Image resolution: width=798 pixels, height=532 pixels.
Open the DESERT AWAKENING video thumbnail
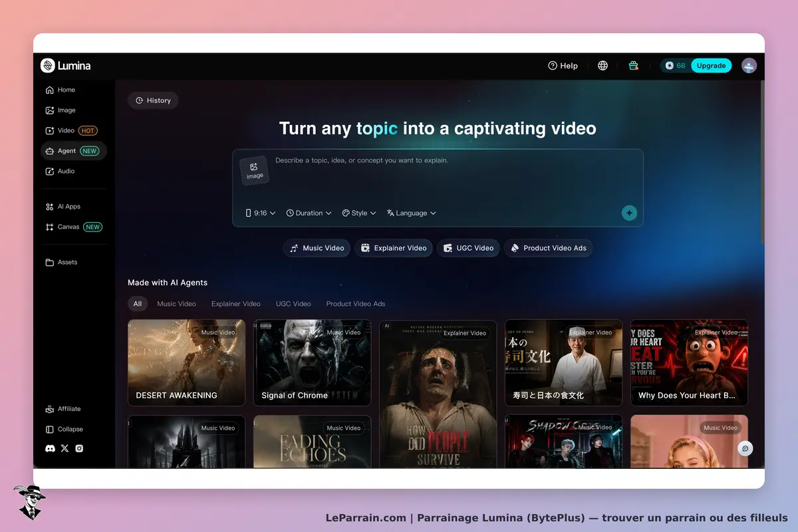pyautogui.click(x=186, y=362)
